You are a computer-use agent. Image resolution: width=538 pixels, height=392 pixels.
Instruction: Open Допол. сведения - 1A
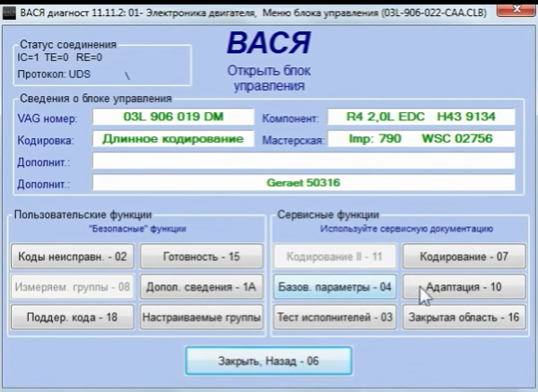pos(202,287)
